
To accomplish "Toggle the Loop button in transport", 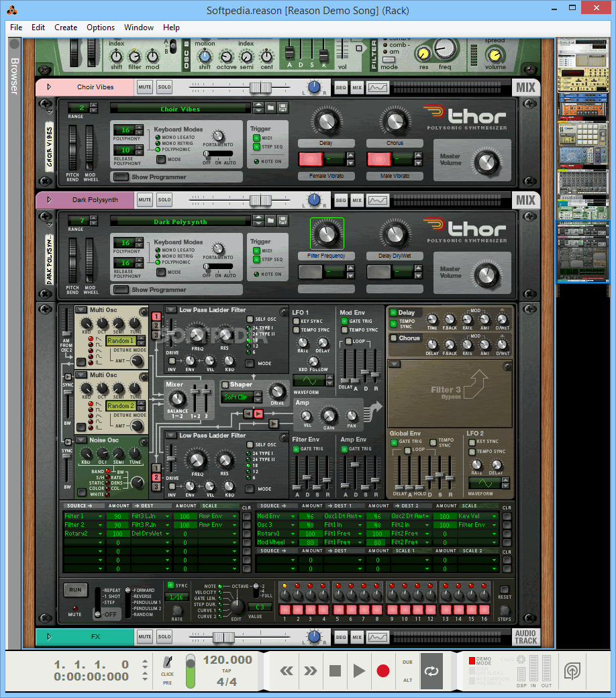I will tap(431, 671).
